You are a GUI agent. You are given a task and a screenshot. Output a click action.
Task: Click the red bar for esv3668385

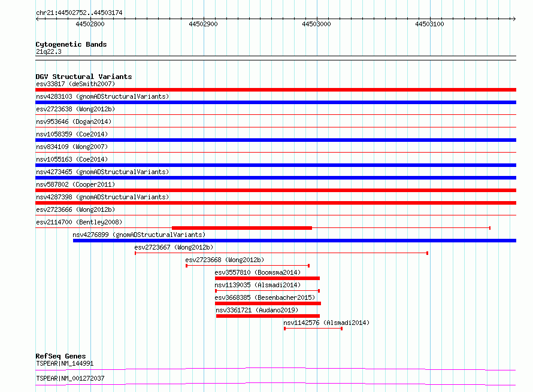pos(268,303)
